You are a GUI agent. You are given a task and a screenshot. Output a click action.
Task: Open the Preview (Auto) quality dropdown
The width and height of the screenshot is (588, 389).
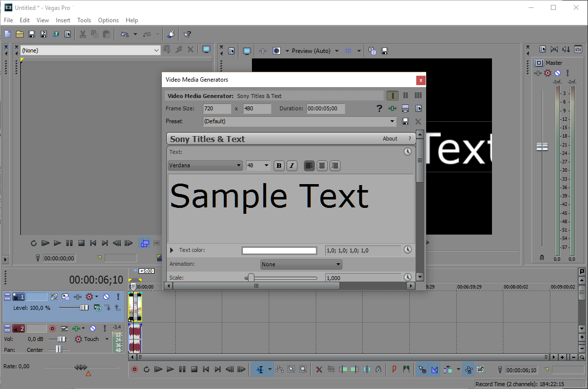(337, 51)
